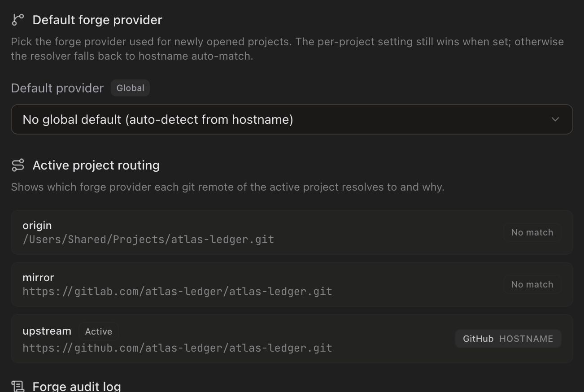Click the No match badge for origin
584x392 pixels.
tap(532, 232)
